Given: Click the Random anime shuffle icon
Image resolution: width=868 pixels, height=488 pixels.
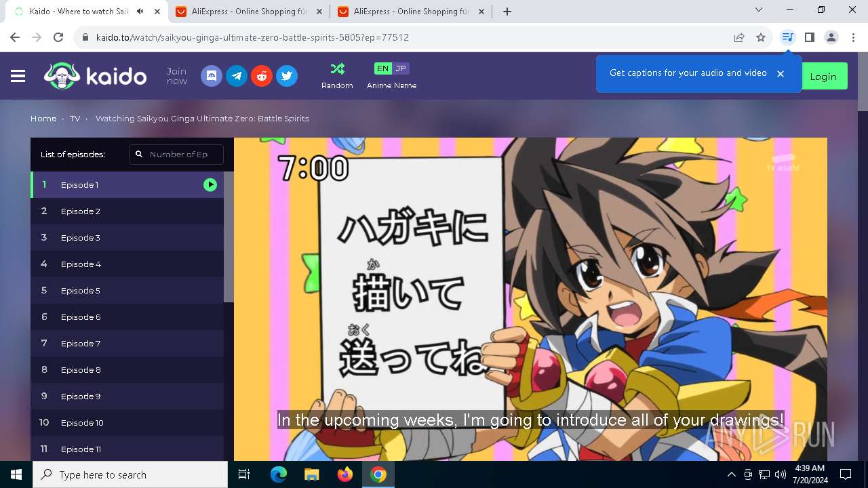Looking at the screenshot, I should [x=337, y=68].
